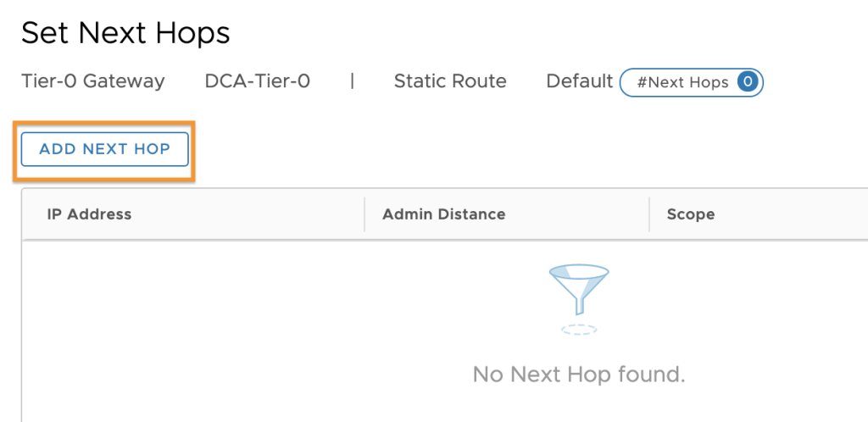The width and height of the screenshot is (868, 422).
Task: Sort by Admin Distance column header
Action: click(x=444, y=214)
